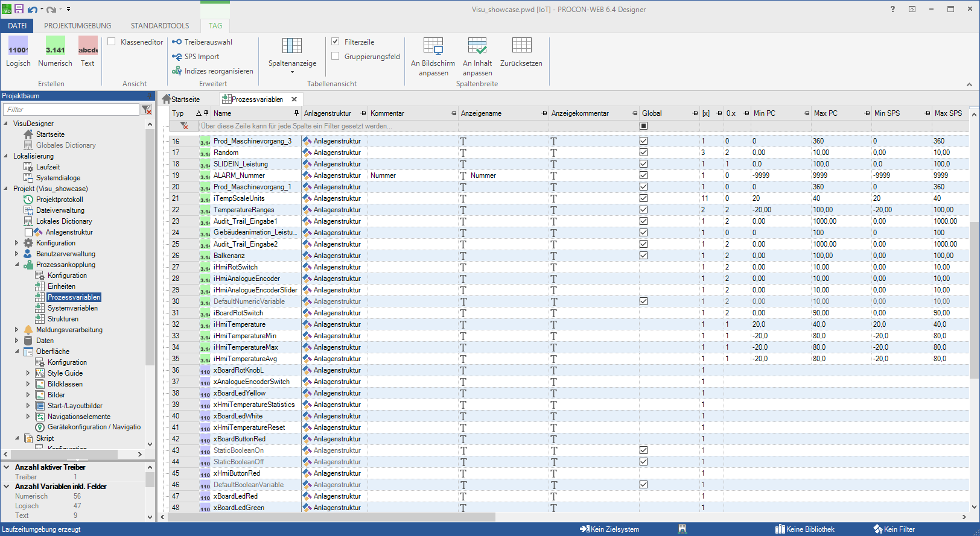Create a new Numerisch variable
The image size is (980, 536).
click(x=55, y=51)
